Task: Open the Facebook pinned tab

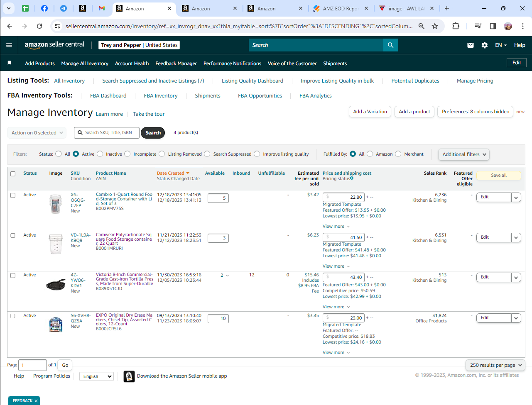Action: click(44, 8)
